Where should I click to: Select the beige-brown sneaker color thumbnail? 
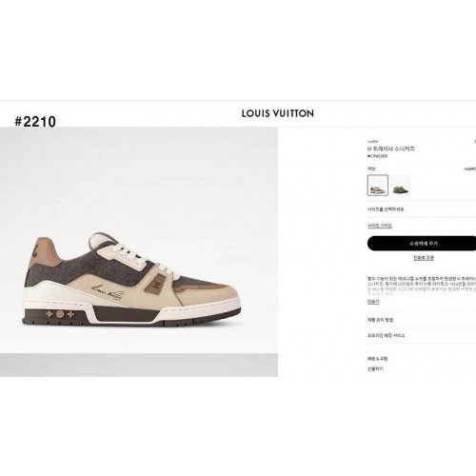pyautogui.click(x=378, y=185)
